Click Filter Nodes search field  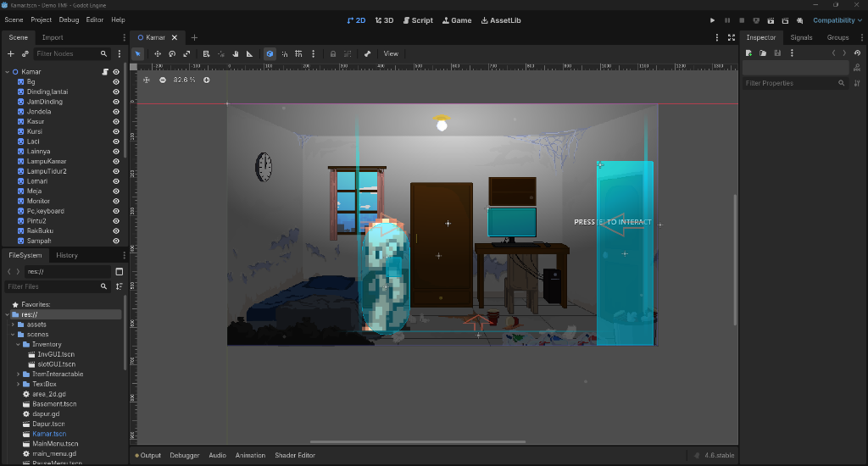[x=71, y=53]
